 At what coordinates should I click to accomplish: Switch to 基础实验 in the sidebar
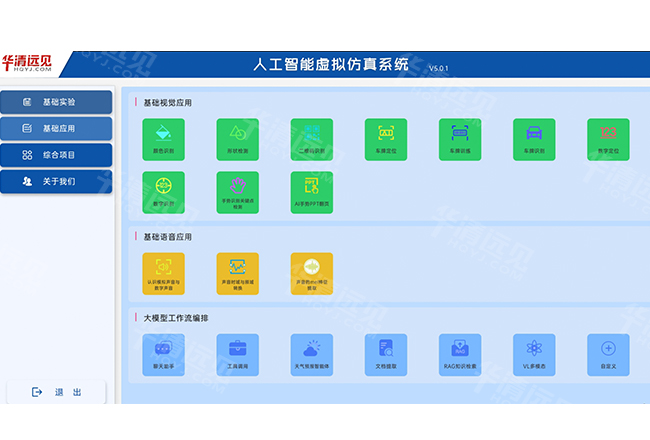[x=56, y=102]
